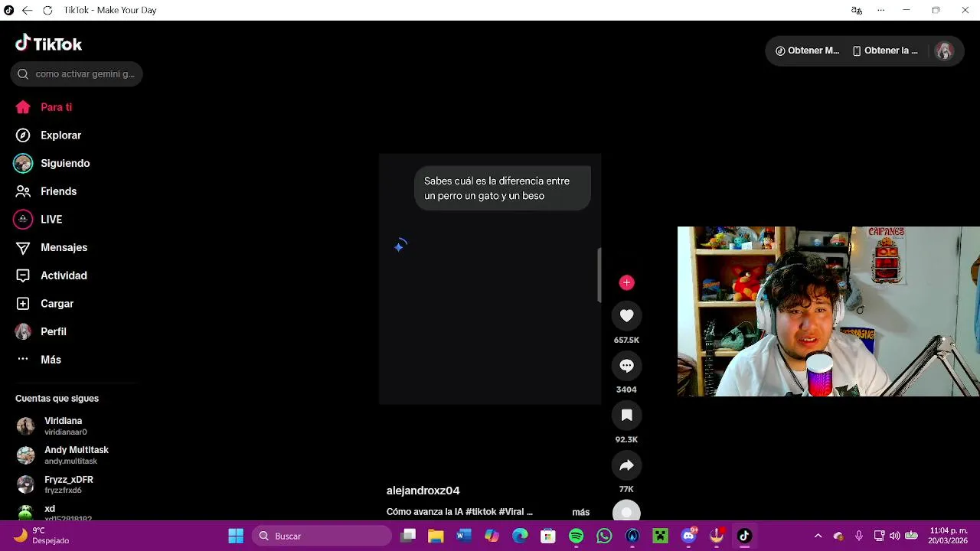This screenshot has width=980, height=551.
Task: Click the video player area
Action: (x=490, y=279)
